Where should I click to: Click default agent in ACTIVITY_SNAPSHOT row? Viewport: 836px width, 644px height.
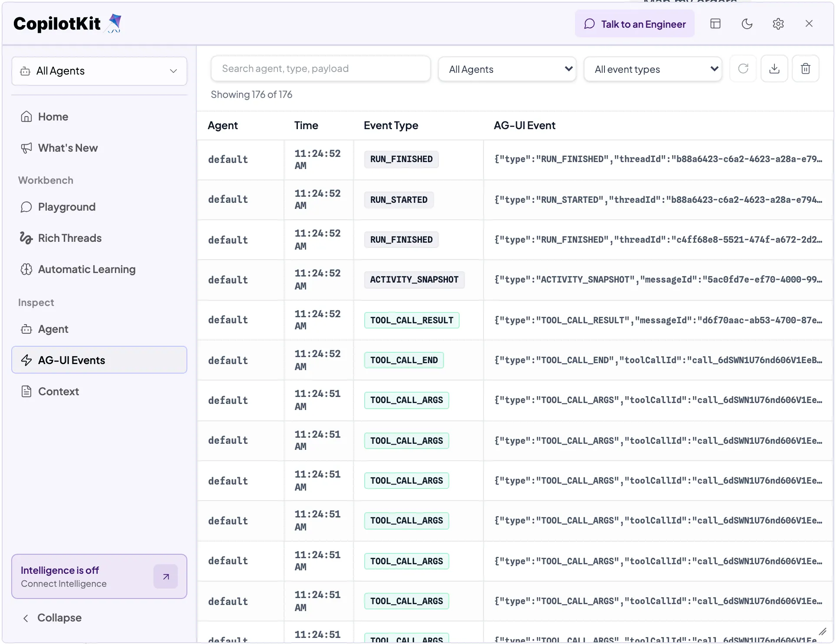[x=228, y=280]
